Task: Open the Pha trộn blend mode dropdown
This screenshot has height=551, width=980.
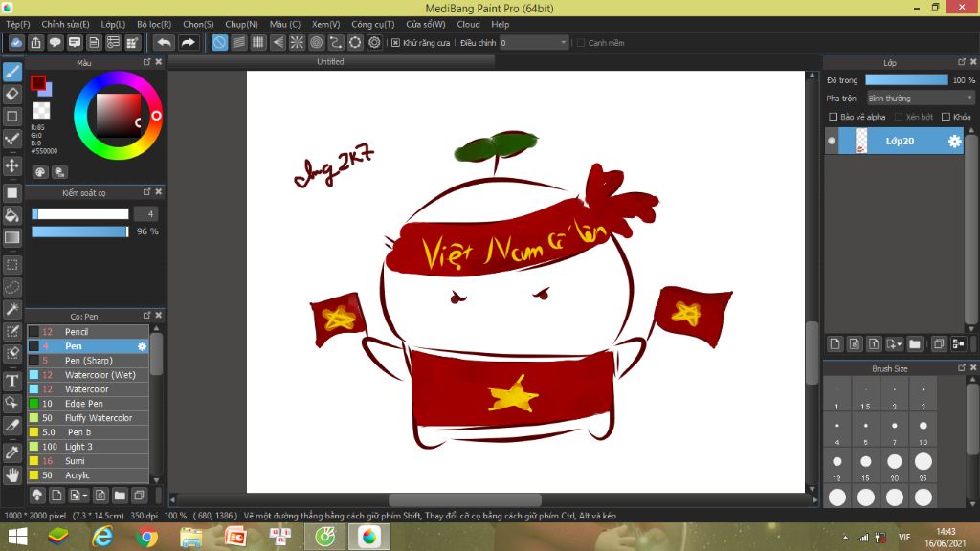Action: click(920, 99)
